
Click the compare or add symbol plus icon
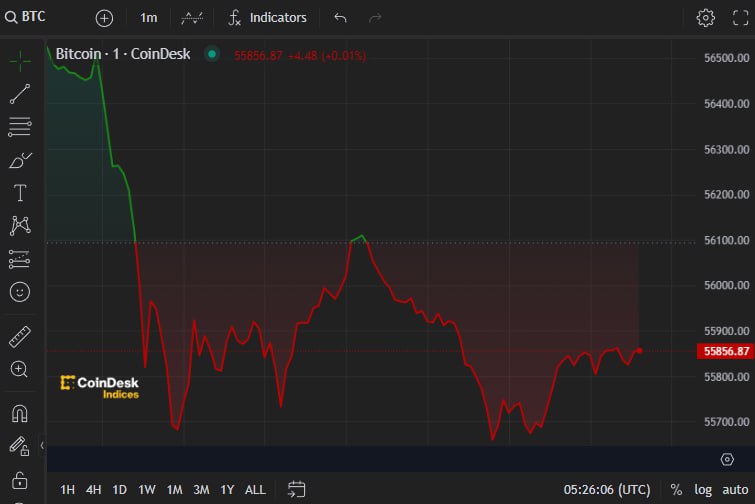pyautogui.click(x=104, y=18)
